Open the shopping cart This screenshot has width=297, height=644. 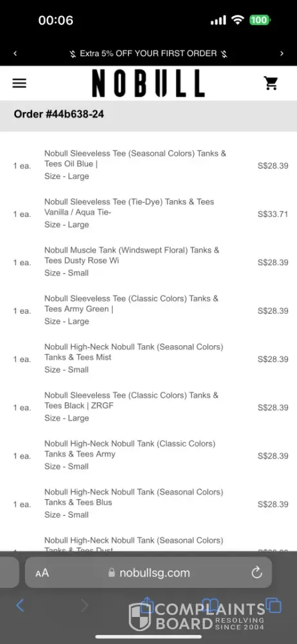click(x=271, y=83)
